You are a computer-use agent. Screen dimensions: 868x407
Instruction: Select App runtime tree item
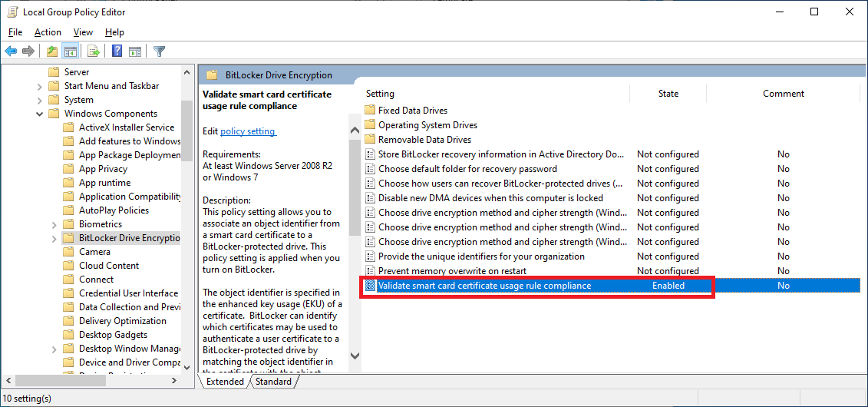coord(104,183)
